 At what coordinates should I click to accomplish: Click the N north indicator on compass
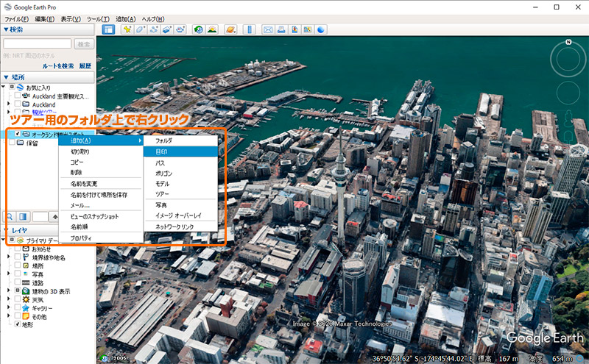click(568, 42)
